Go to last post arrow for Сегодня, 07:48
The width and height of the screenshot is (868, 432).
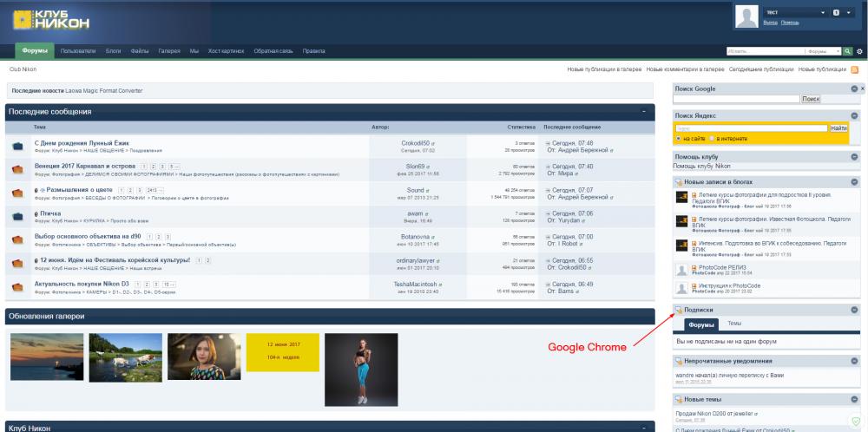(x=548, y=143)
